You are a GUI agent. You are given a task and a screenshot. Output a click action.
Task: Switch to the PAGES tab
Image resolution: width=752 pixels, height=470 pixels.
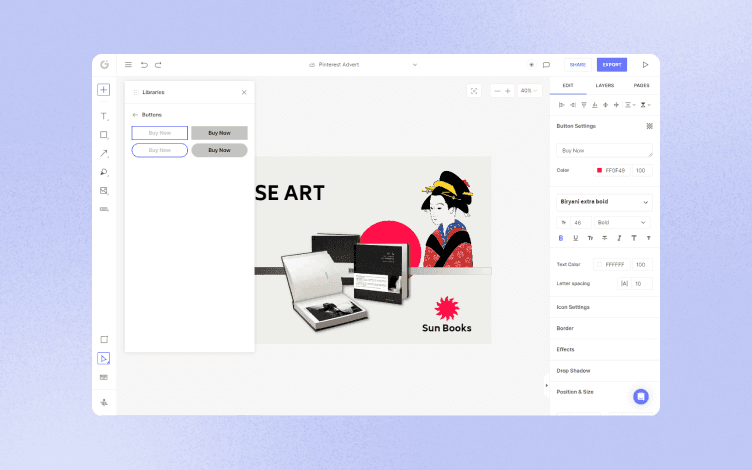coord(641,85)
